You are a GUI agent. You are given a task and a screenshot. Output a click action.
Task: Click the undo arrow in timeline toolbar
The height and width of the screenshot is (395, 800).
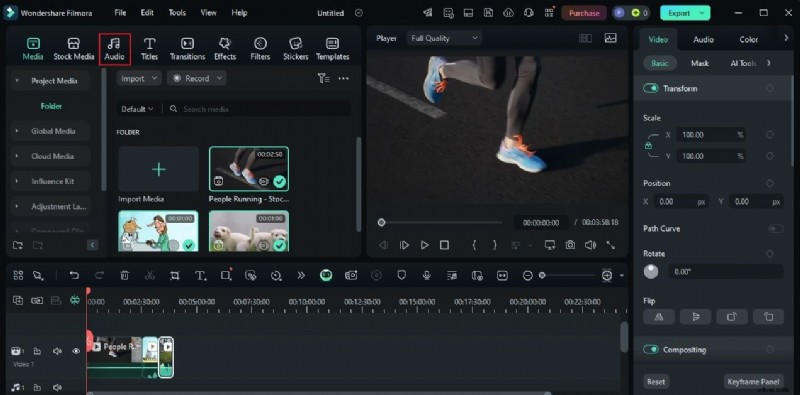(74, 276)
